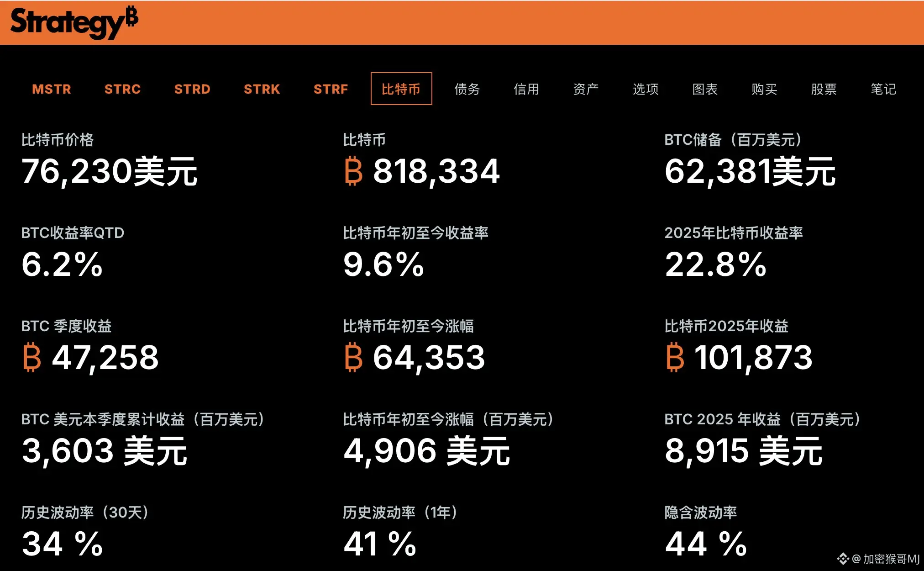Go to the STRF tab
This screenshot has height=571, width=924.
(331, 89)
